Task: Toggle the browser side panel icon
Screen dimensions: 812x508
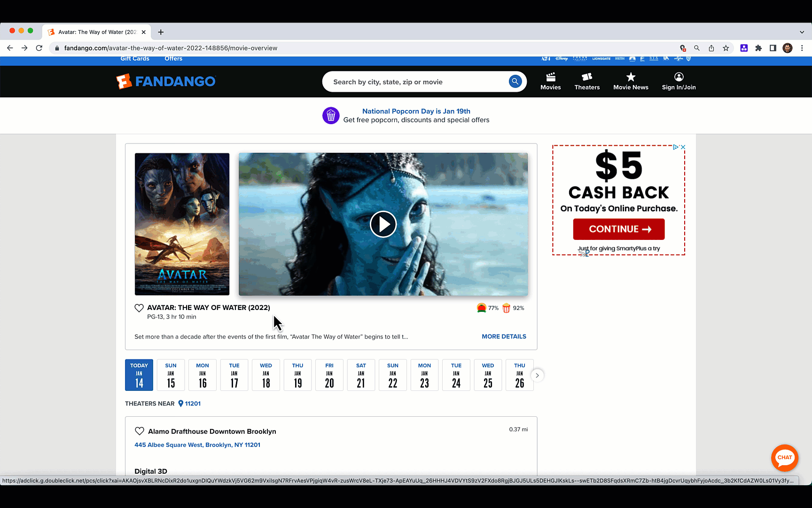Action: point(773,48)
